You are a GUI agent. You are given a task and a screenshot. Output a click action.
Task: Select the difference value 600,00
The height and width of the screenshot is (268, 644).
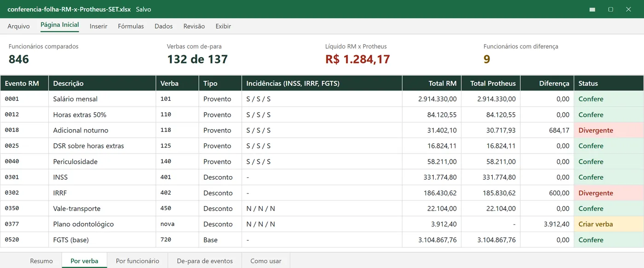[547, 193]
